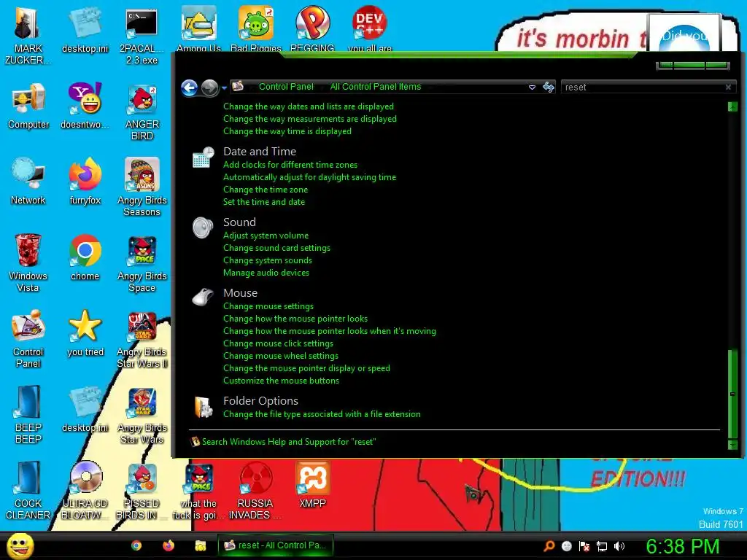
Task: Select the 'you tried' star desktop icon
Action: pyautogui.click(x=85, y=333)
